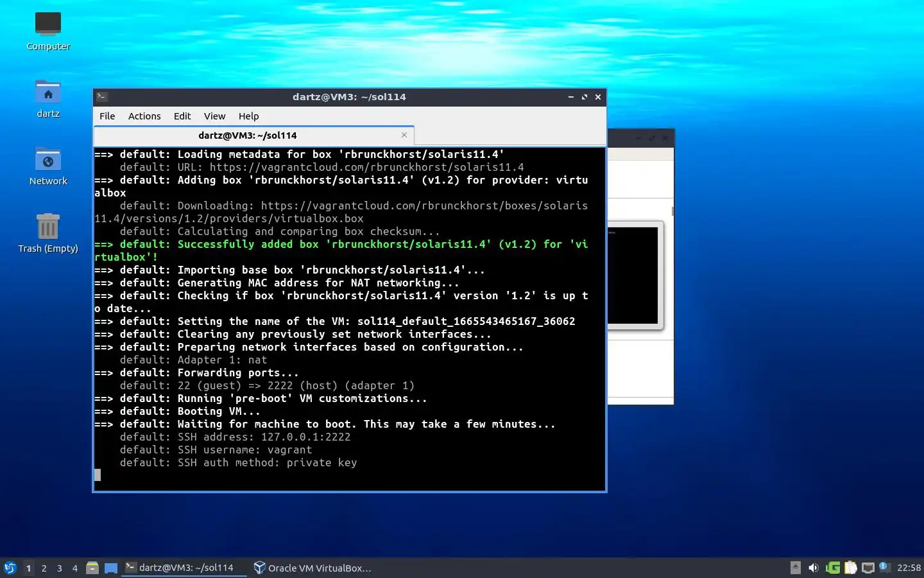Click the 'Forwarding ports...' line
924x578 pixels.
pyautogui.click(x=196, y=372)
